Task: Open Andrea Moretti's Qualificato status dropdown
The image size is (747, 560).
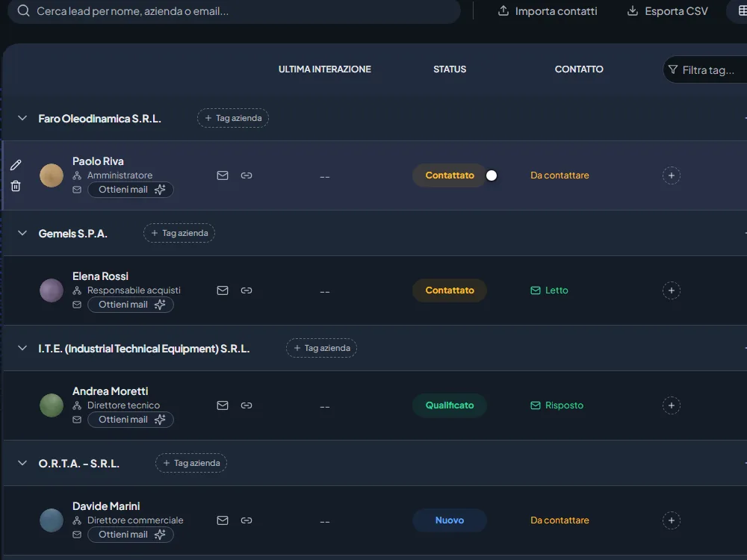Action: tap(449, 405)
